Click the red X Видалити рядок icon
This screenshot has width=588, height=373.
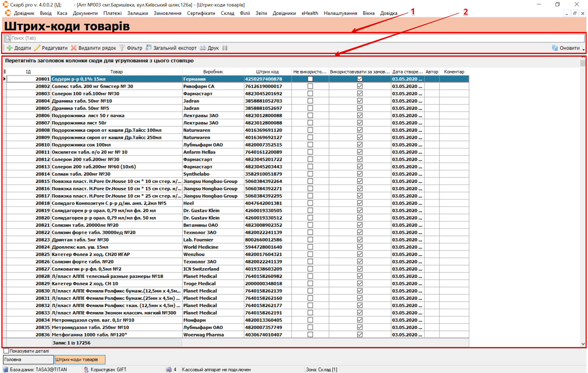[x=74, y=48]
